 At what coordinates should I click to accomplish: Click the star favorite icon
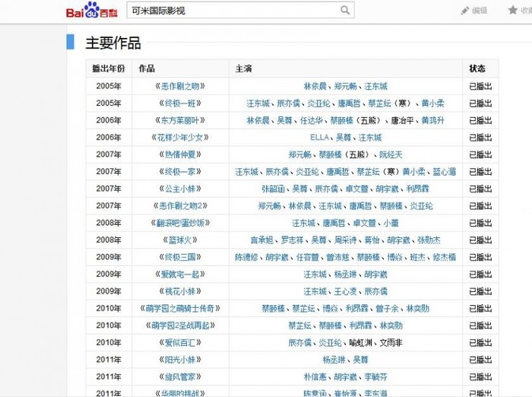[x=513, y=10]
